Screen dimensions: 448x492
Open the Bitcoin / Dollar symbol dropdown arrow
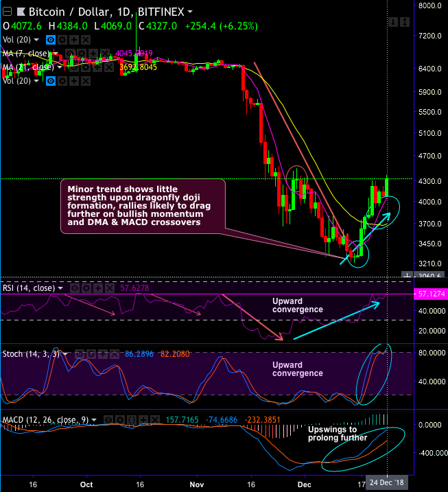(x=190, y=12)
